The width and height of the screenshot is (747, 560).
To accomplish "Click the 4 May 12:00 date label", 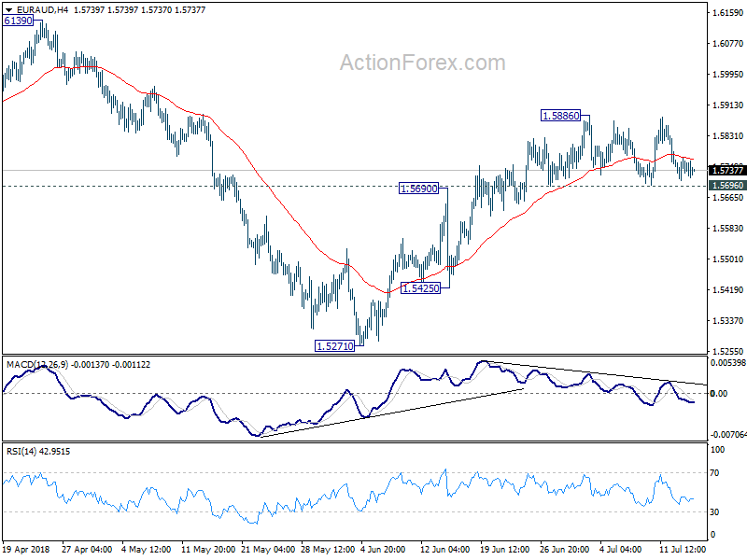I will (147, 550).
